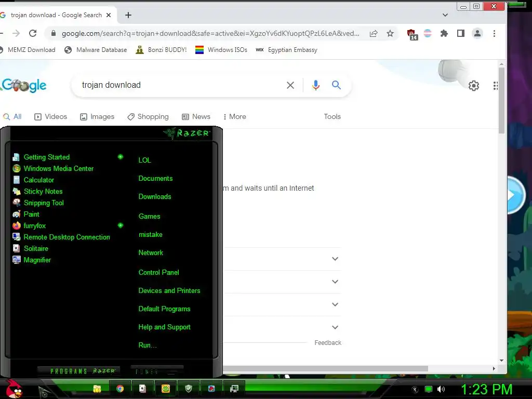
Task: Open the Google apps grid icon
Action: pyautogui.click(x=496, y=86)
